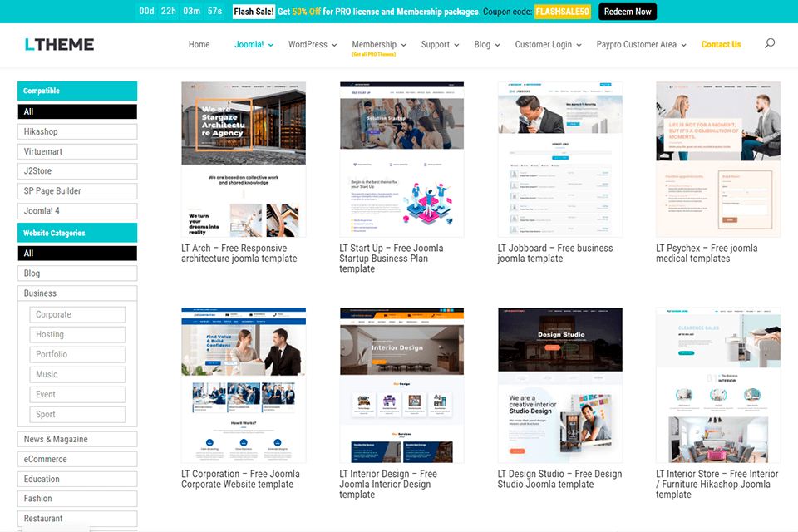
Task: Expand the Support menu chevron
Action: pos(456,46)
